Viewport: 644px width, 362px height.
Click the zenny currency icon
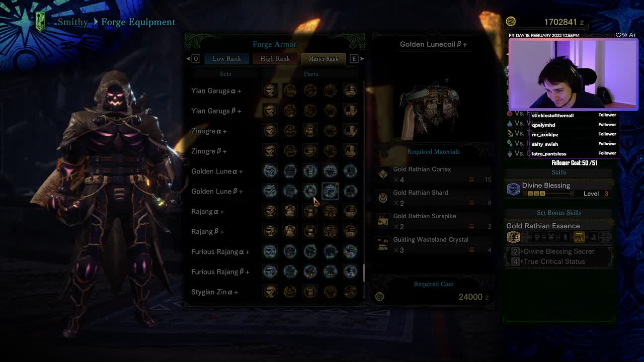pos(511,22)
